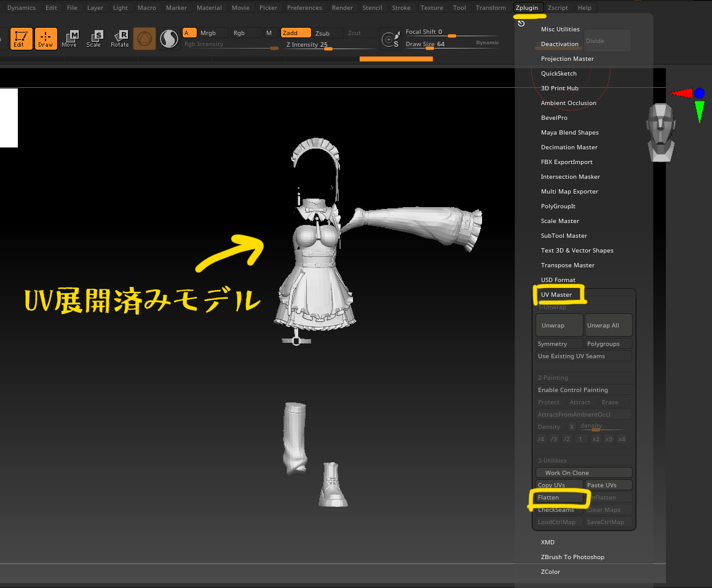The width and height of the screenshot is (712, 588).
Task: Click the head-shaped camera view navigator
Action: [661, 133]
